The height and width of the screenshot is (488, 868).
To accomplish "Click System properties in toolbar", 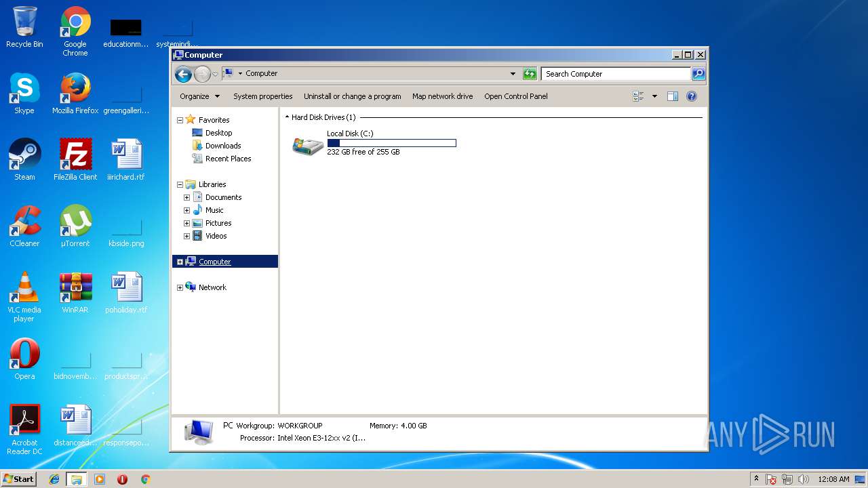I will point(263,96).
